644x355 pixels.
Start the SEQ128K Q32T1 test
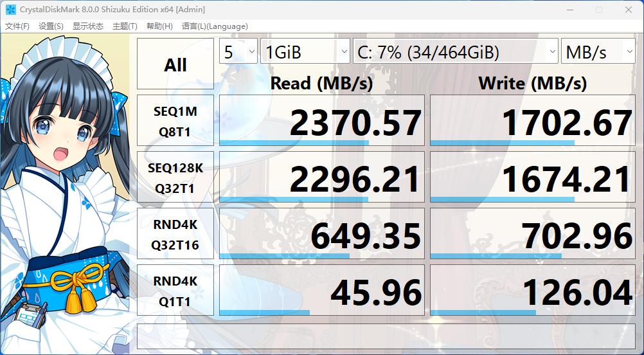pos(175,177)
